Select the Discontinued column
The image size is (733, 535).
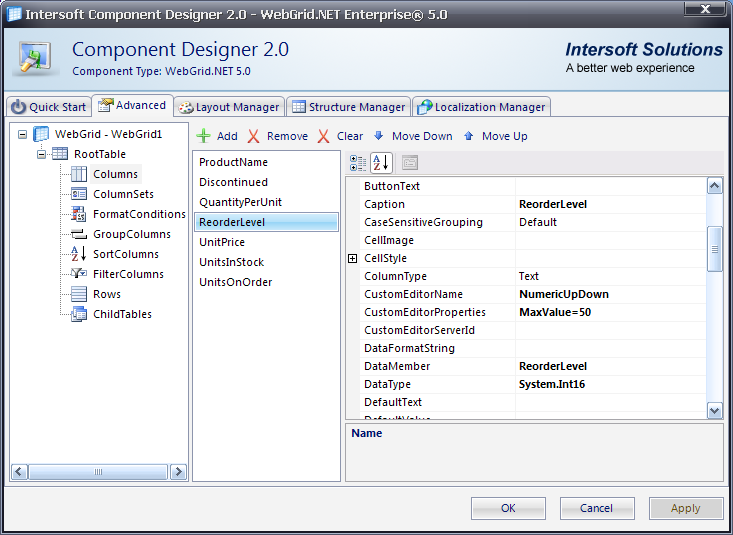(x=266, y=182)
